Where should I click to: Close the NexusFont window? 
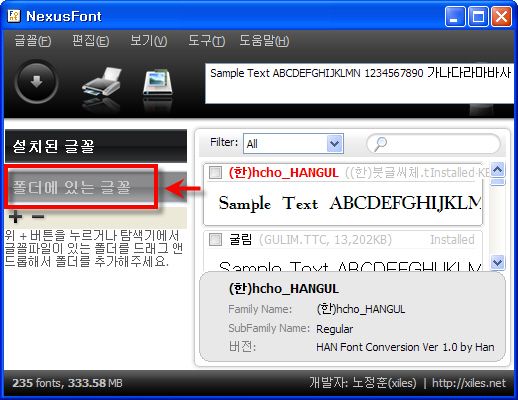coord(501,16)
